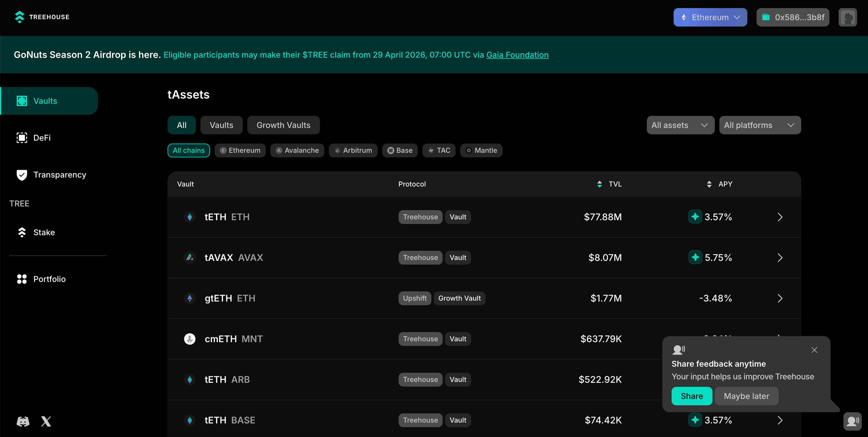Click the speaker icon in feedback popup

point(678,350)
